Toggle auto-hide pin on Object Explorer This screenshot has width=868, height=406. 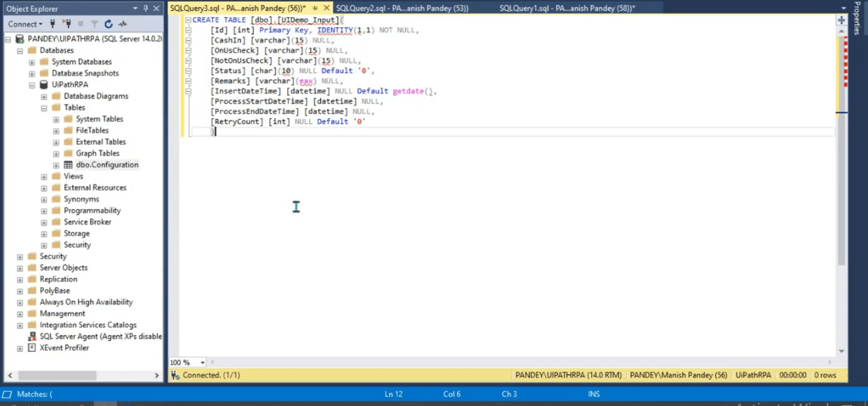[x=146, y=8]
